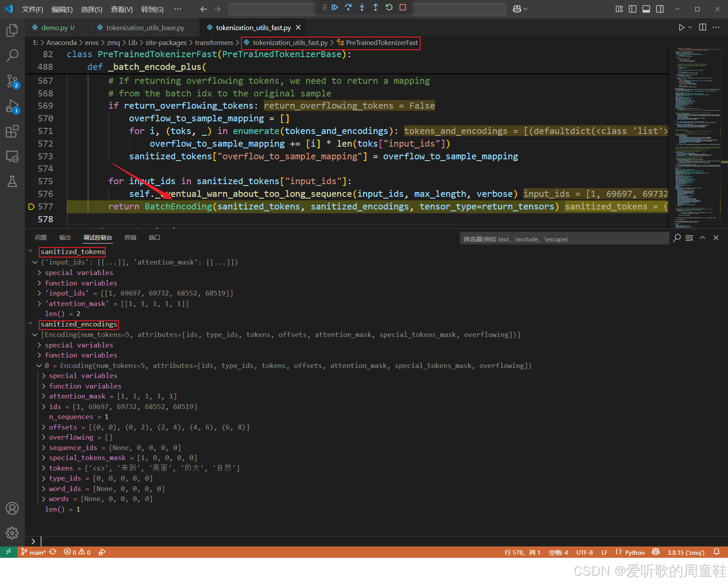Close the tokenization_utils_fast.py tab
Viewport: 728px width, 584px height.
[298, 27]
